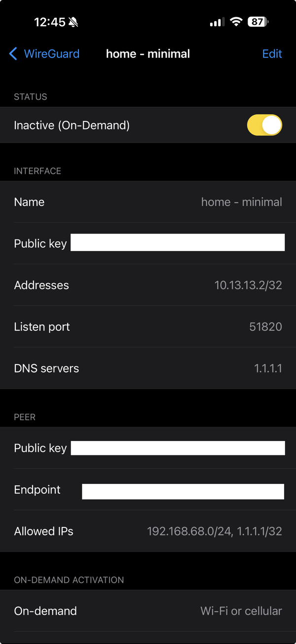Tap the Addresses value 10.13.13.2/32
The image size is (296, 644).
coord(249,285)
